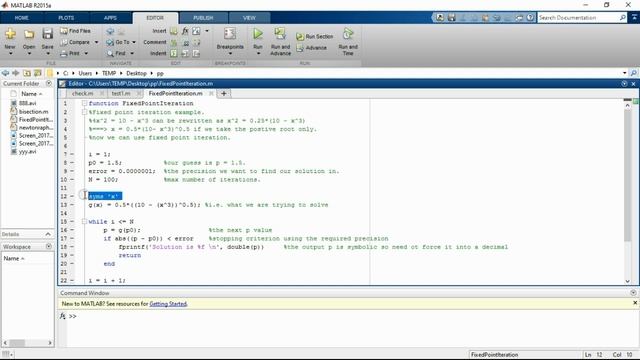This screenshot has height=360, width=640.
Task: Switch to the HOME ribbon tab
Action: [21, 18]
